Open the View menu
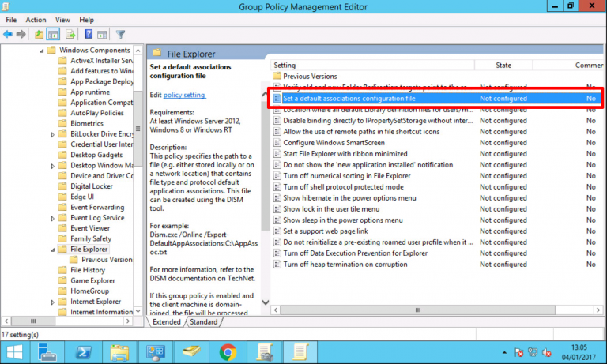 tap(62, 20)
